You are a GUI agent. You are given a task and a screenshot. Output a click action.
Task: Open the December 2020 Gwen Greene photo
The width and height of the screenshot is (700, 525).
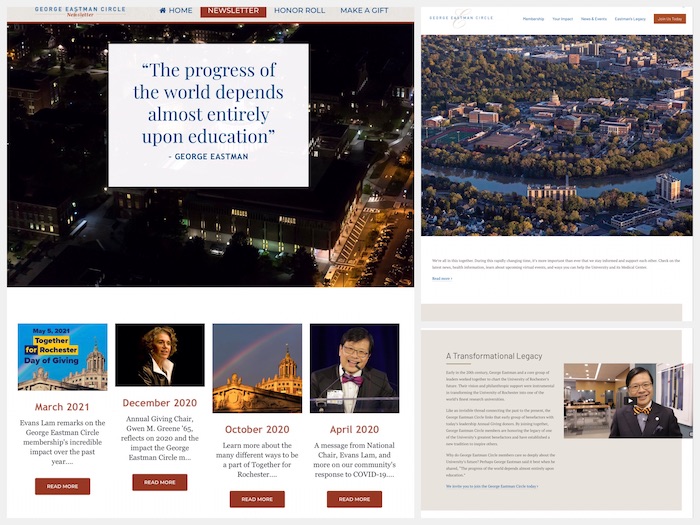[160, 355]
